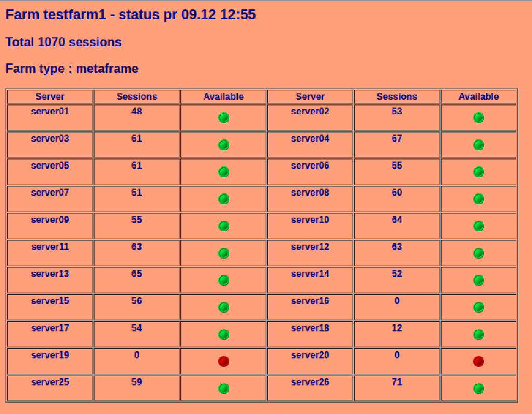
Task: Click the green status light for server08
Action: [x=478, y=198]
